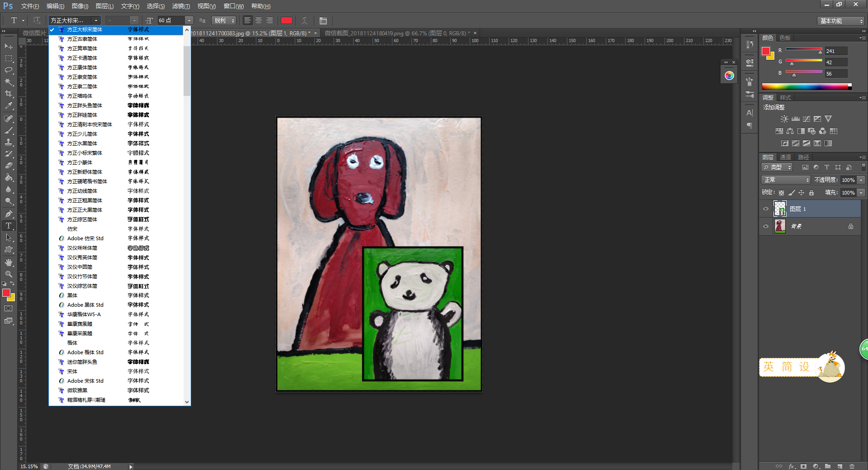
Task: Click the create warped text icon
Action: click(305, 20)
